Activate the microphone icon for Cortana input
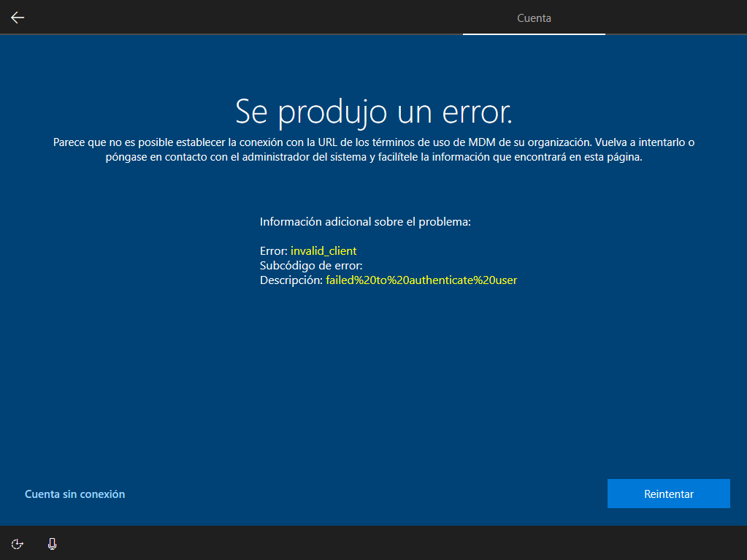The height and width of the screenshot is (560, 747). point(51,543)
